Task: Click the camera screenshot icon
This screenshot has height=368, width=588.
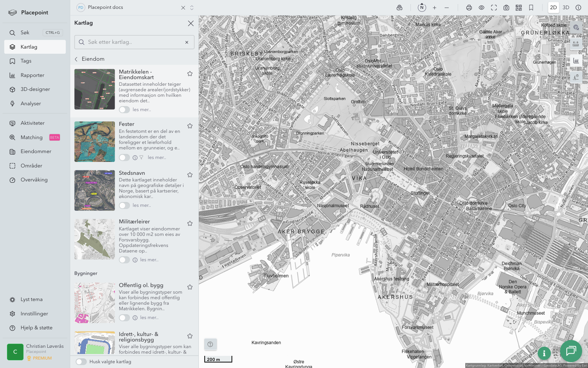Action: pyautogui.click(x=506, y=8)
